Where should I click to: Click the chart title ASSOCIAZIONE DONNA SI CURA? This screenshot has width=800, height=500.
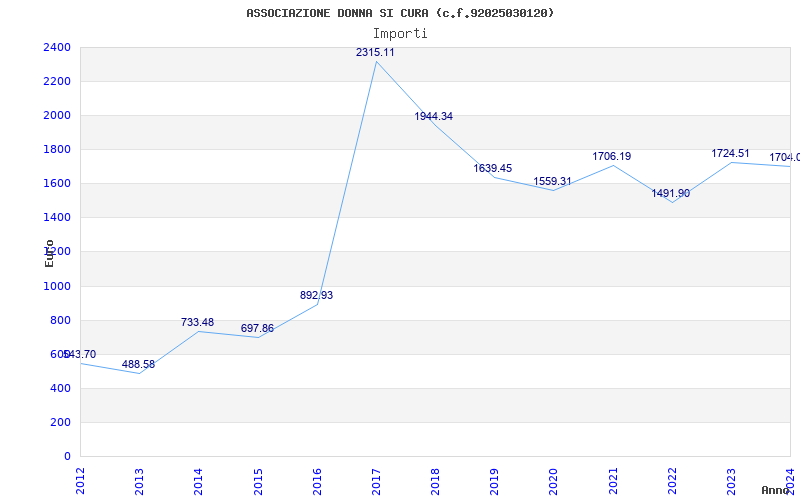400,13
